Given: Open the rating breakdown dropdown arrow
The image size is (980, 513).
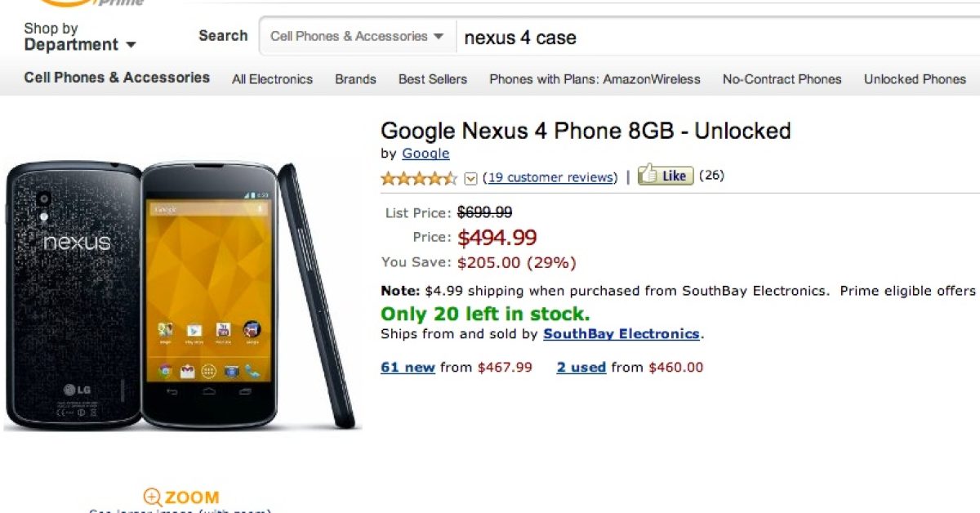Looking at the screenshot, I should (470, 178).
